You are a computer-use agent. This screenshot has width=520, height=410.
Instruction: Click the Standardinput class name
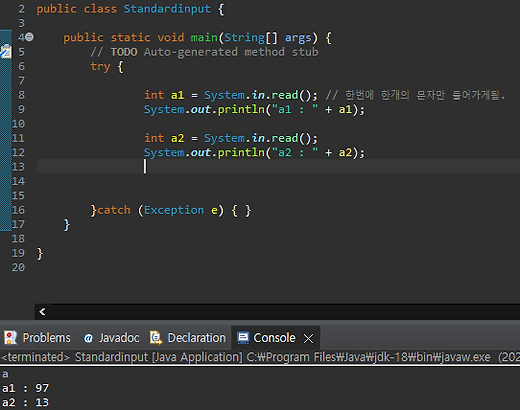pyautogui.click(x=167, y=9)
